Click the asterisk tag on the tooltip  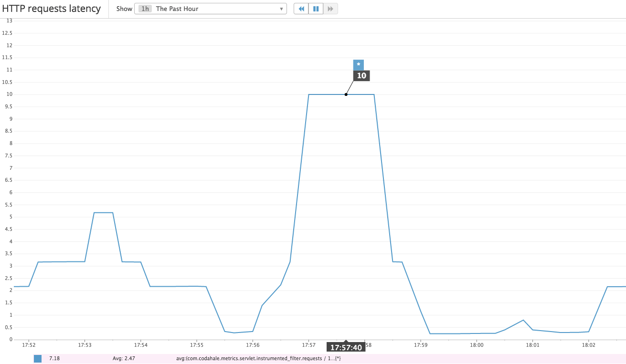[359, 65]
